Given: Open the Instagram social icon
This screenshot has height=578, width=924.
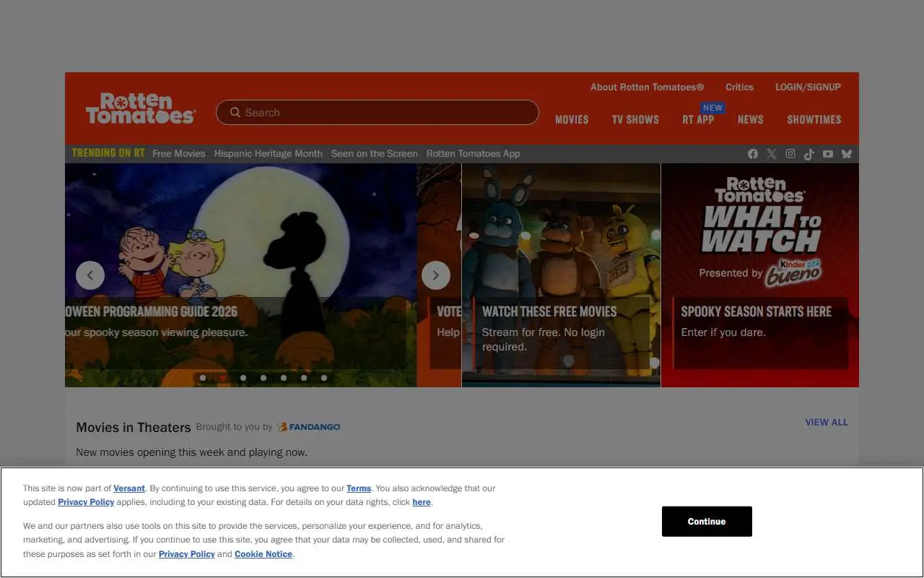Looking at the screenshot, I should point(790,154).
